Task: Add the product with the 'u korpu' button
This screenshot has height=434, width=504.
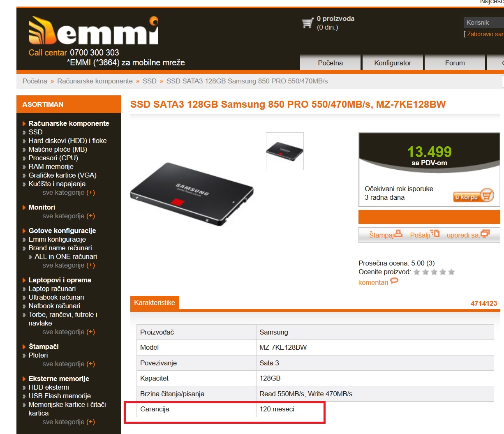Action: point(474,196)
